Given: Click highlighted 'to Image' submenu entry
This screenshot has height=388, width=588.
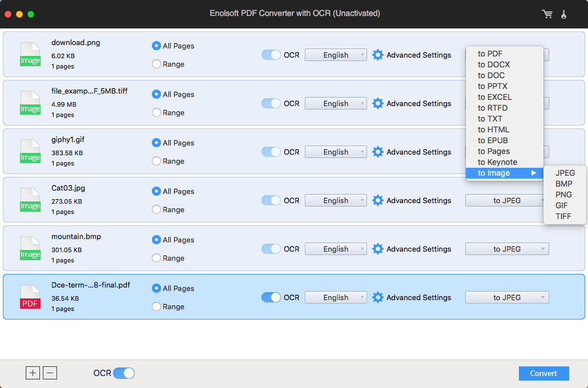Looking at the screenshot, I should [x=505, y=173].
